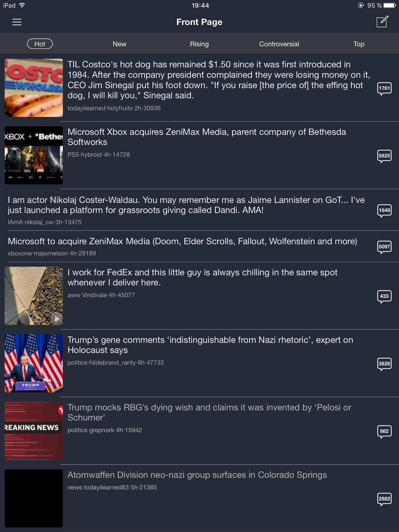Select the Hot sorting tab
This screenshot has width=399, height=532.
[40, 44]
